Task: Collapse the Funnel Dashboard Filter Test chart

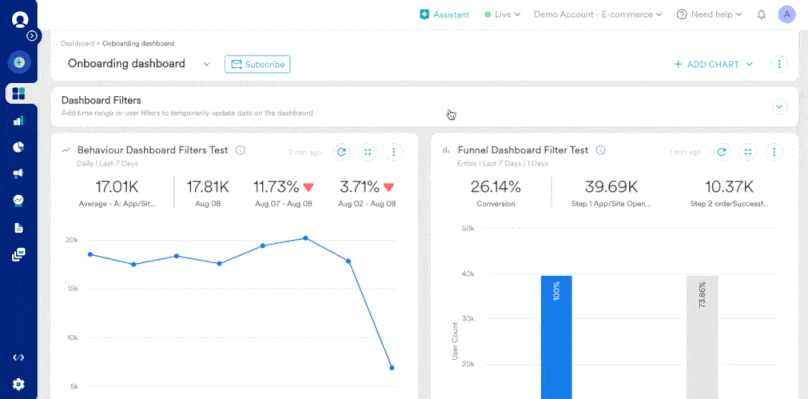Action: [x=748, y=152]
